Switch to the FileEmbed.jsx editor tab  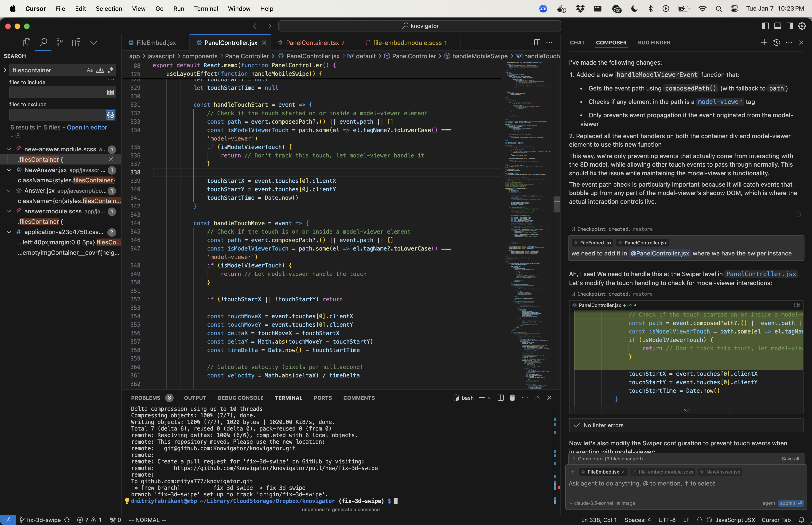point(156,43)
